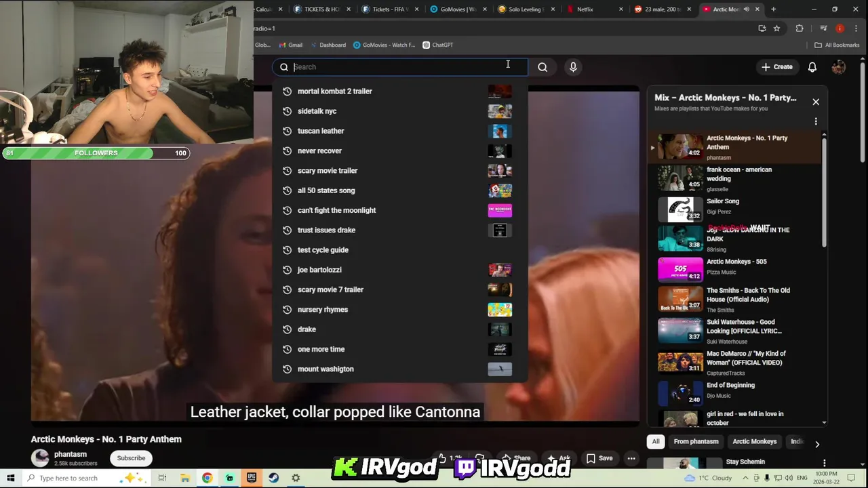Click the YouTube search magnifier button
This screenshot has height=488, width=868.
pyautogui.click(x=542, y=67)
